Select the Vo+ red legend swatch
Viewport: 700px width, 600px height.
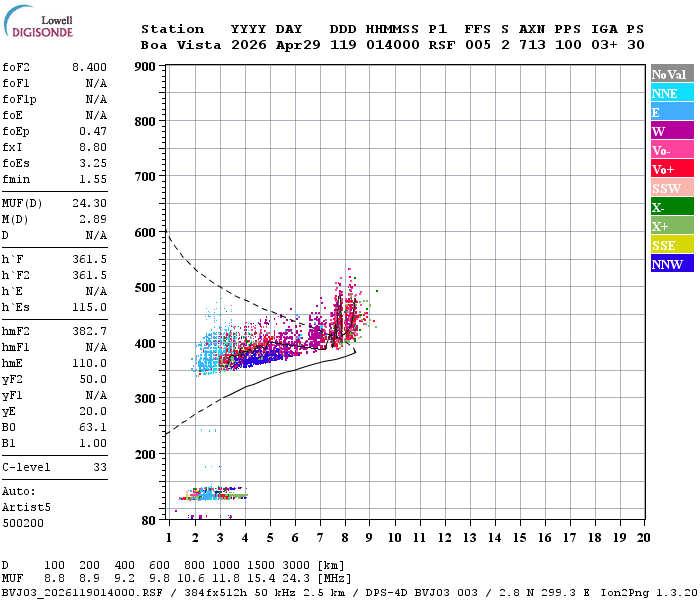click(672, 169)
